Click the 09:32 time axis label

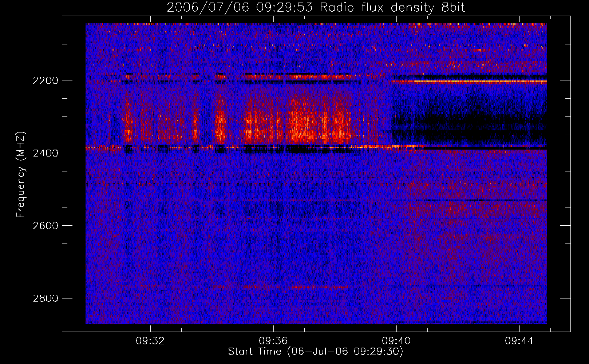(150, 341)
